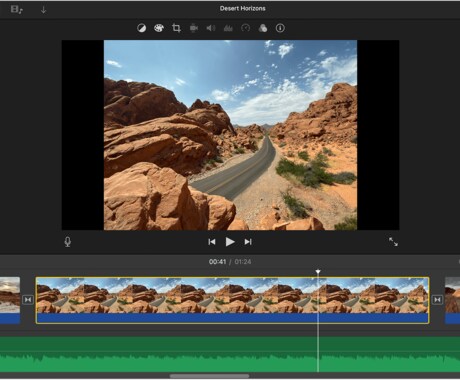Click transition icon before selected clip

(28, 300)
